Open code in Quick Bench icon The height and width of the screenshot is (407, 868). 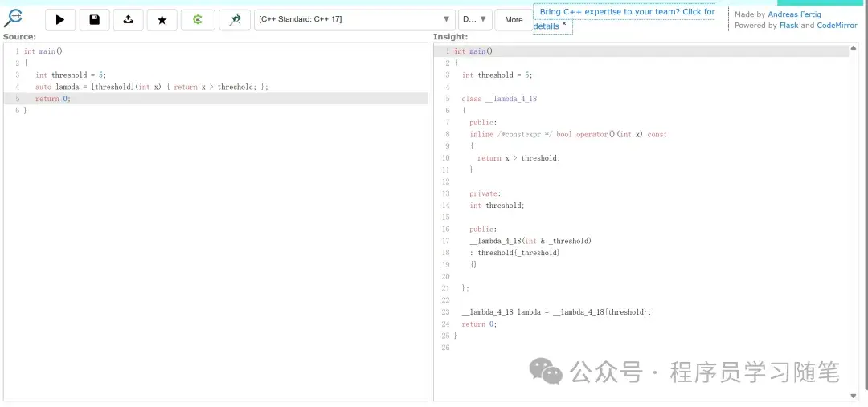(235, 20)
